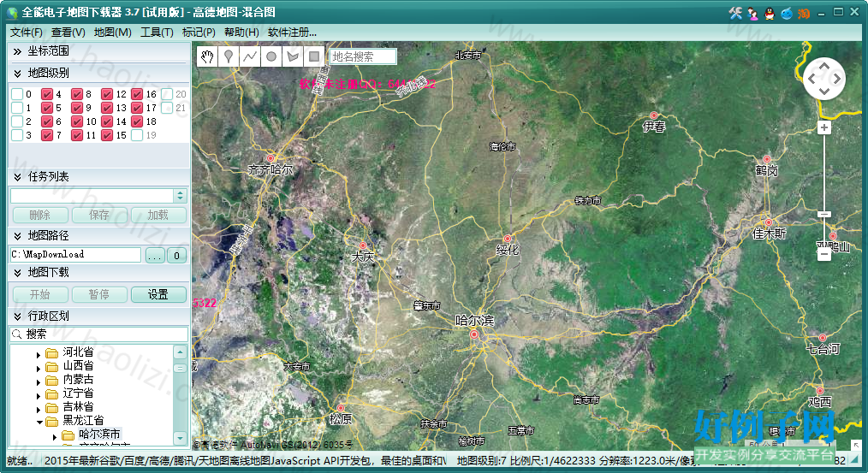
Task: Click the Suihua city marker on map
Action: point(507,239)
